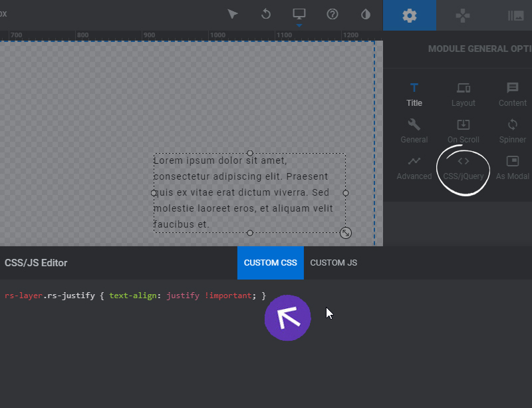Switch to the CUSTOM JS tab
Viewport: 532px width, 408px height.
(333, 262)
